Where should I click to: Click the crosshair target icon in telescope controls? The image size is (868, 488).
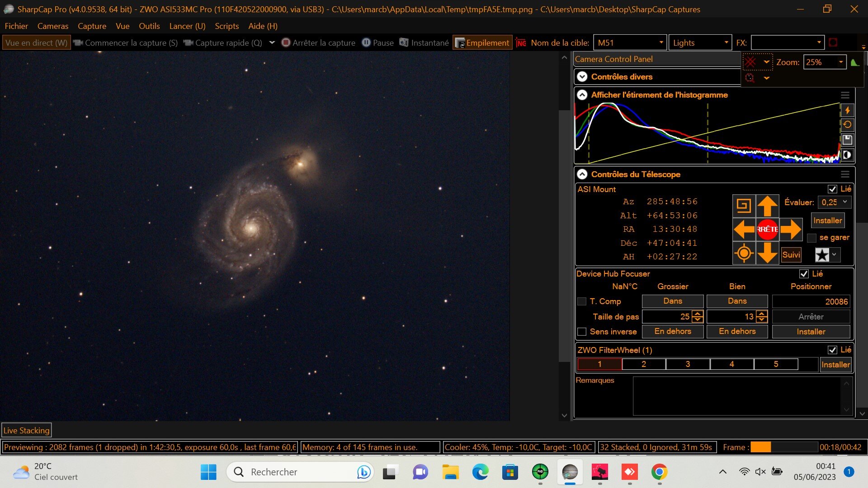click(x=744, y=253)
